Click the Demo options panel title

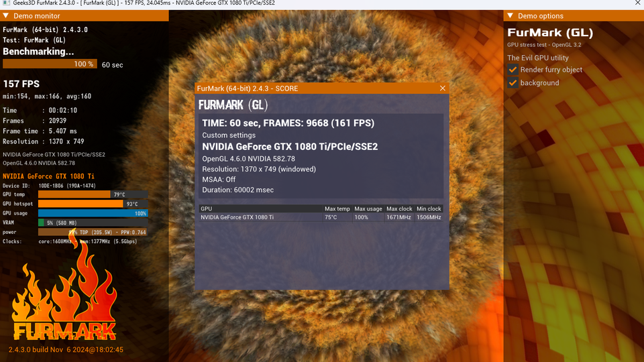pos(541,15)
